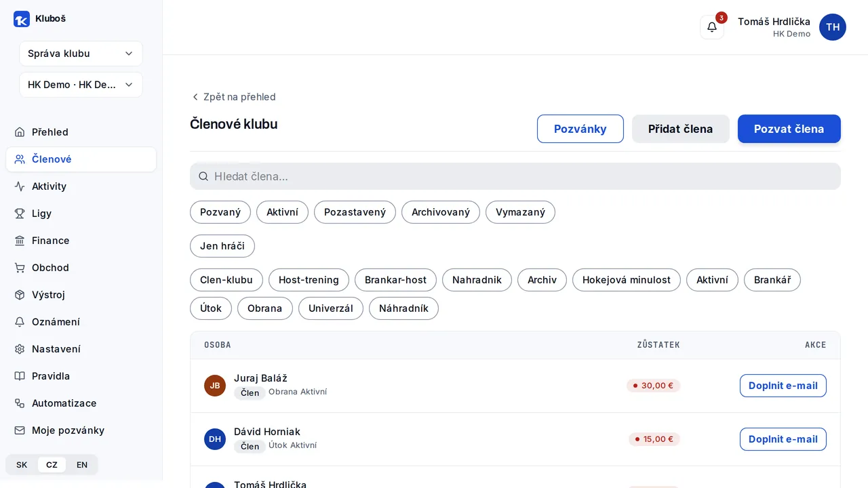This screenshot has height=488, width=868.
Task: Select the CZ language option
Action: tap(52, 465)
